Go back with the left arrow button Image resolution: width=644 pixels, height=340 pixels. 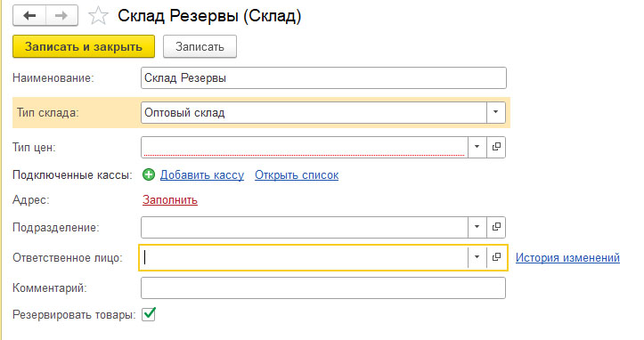[x=29, y=16]
